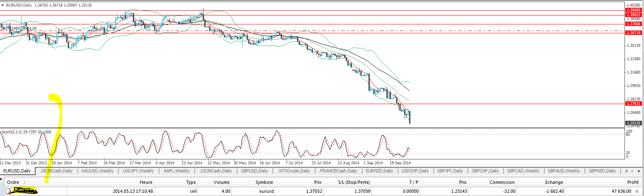Switch to the XAUUSD,Weekly chart tab
This screenshot has height=196, width=644.
[x=98, y=171]
